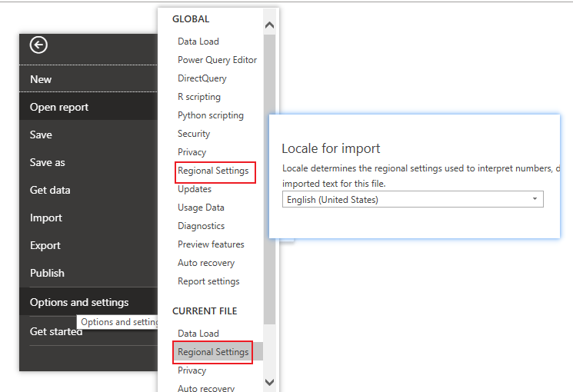
Task: Select Publish in the File menu
Action: click(x=88, y=273)
